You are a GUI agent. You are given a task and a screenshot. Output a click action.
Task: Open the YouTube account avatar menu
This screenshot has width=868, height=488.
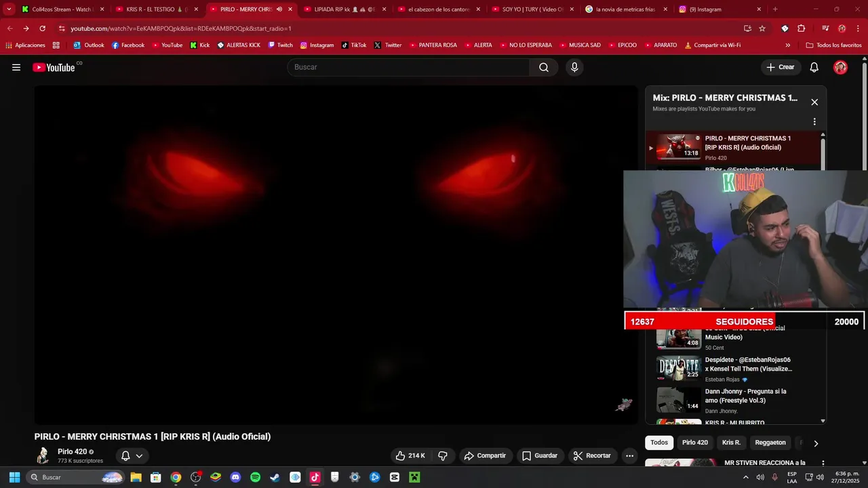[x=840, y=67]
